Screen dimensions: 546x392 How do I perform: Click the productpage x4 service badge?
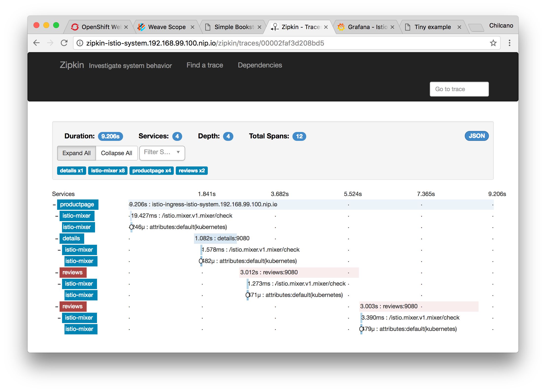[152, 171]
